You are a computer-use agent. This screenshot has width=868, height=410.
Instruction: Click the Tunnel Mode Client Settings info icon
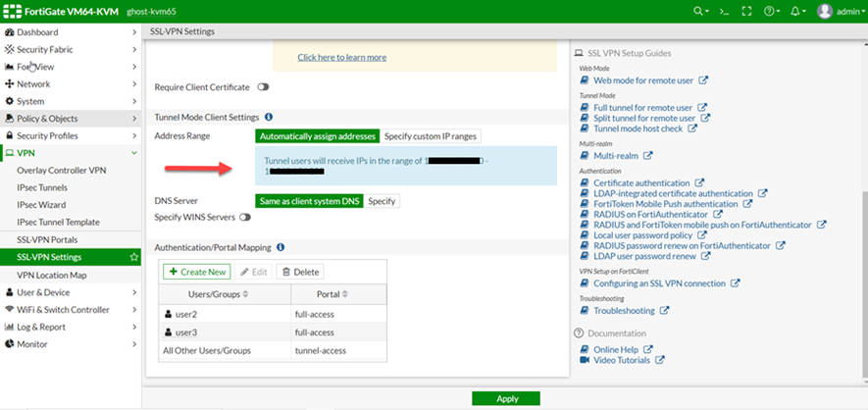tap(269, 118)
